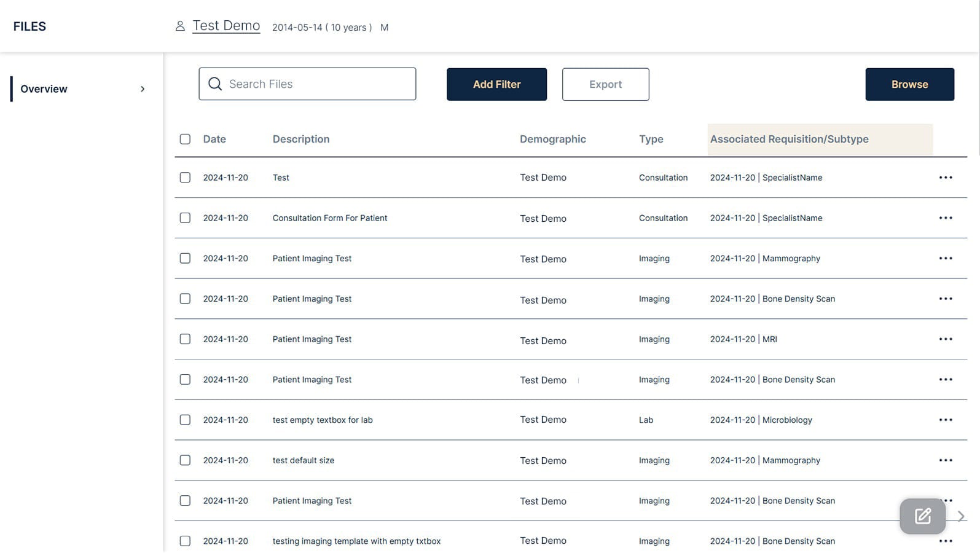Click the magnifier icon in Search Files

coord(215,84)
